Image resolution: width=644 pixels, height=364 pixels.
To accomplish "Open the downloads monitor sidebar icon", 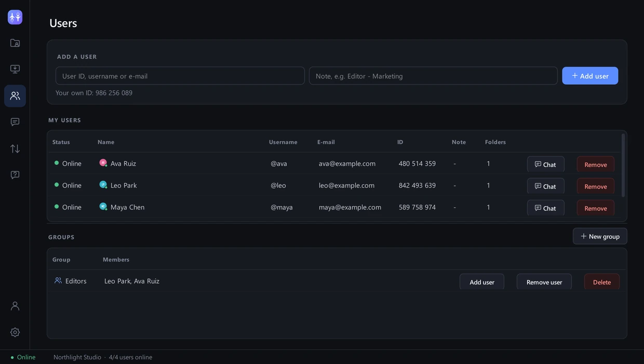I will point(15,69).
